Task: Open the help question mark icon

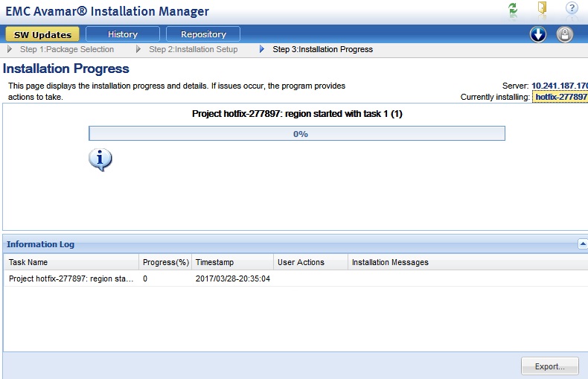Action: (572, 8)
